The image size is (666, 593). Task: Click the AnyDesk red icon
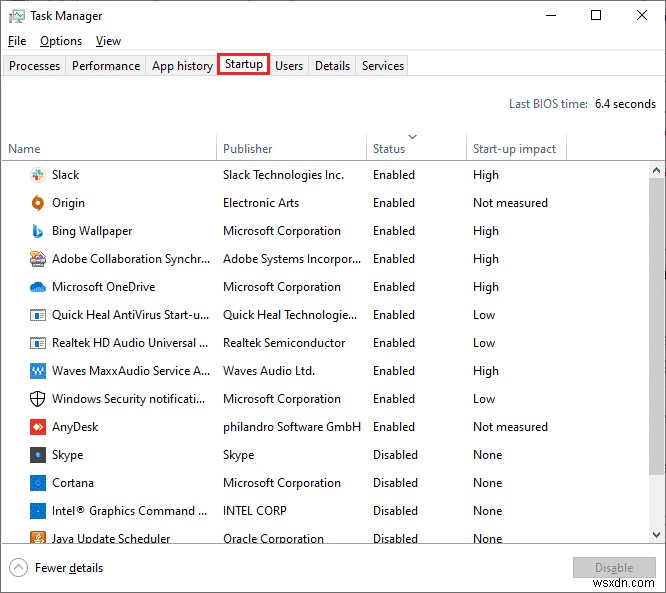click(x=38, y=427)
